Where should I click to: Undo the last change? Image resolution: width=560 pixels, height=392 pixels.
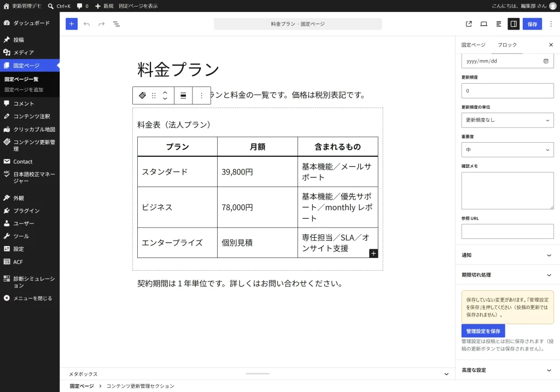pyautogui.click(x=86, y=24)
